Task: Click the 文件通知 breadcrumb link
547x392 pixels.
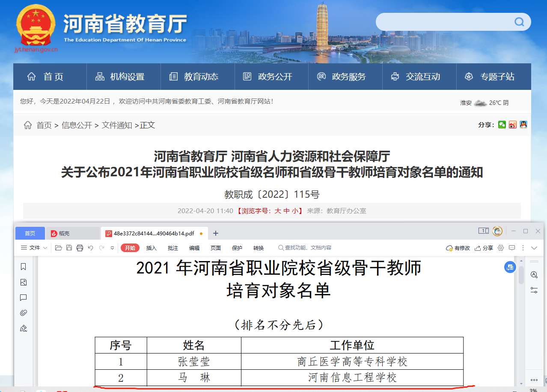Action: click(x=117, y=125)
